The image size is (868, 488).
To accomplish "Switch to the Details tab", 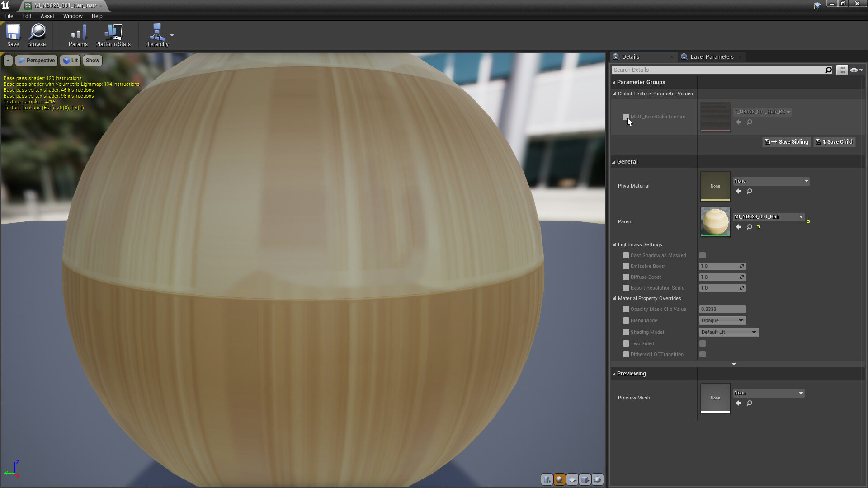I will click(630, 57).
